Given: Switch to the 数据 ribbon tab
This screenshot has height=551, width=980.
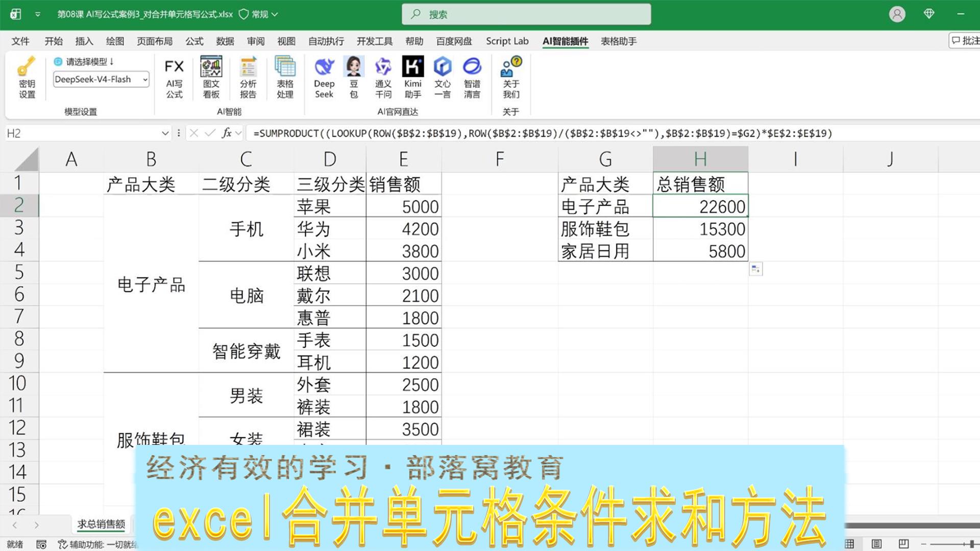Looking at the screenshot, I should (x=225, y=41).
